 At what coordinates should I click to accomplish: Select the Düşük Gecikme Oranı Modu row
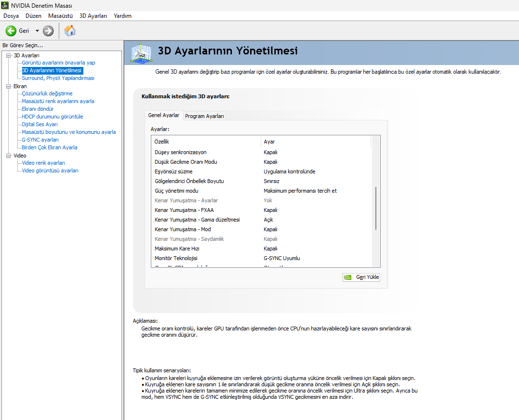[x=262, y=162]
